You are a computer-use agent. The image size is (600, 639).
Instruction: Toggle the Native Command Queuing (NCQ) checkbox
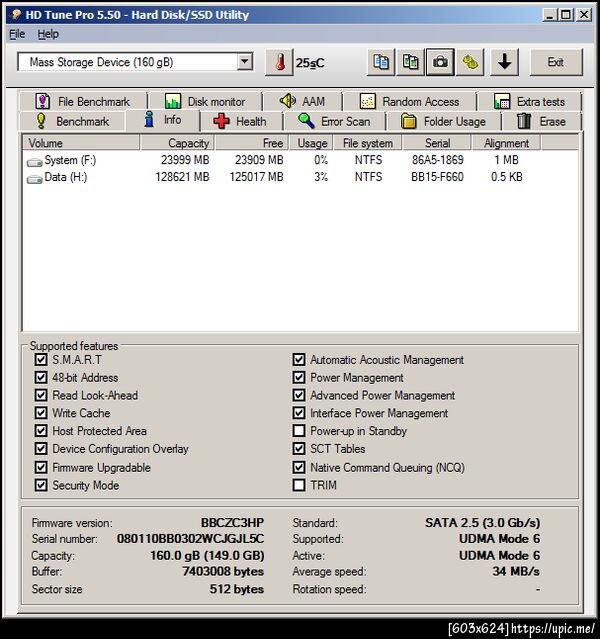tap(299, 467)
